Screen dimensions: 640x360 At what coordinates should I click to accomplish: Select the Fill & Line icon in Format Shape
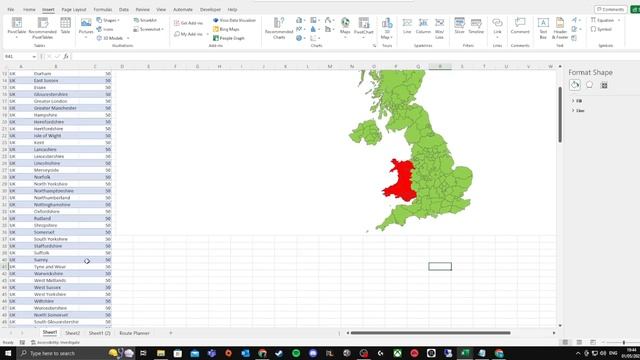coord(575,85)
